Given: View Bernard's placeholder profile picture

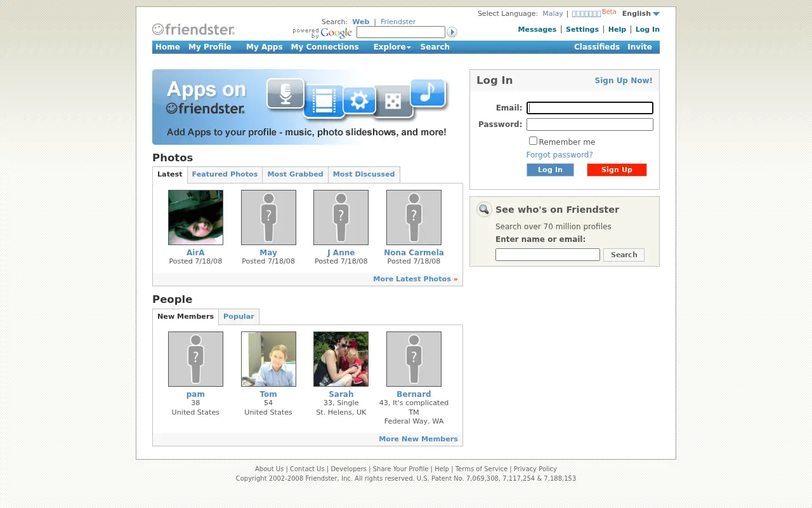Looking at the screenshot, I should [414, 359].
